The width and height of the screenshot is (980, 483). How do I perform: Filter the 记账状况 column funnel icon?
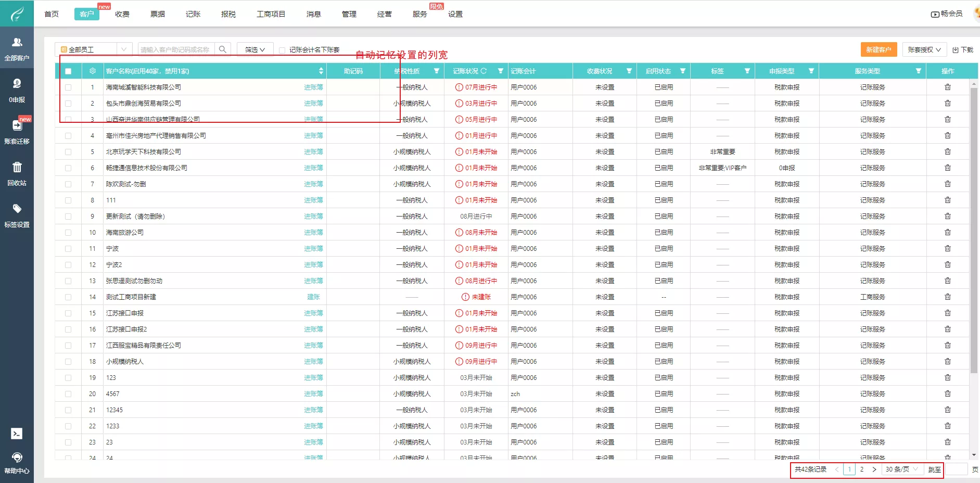pos(501,71)
